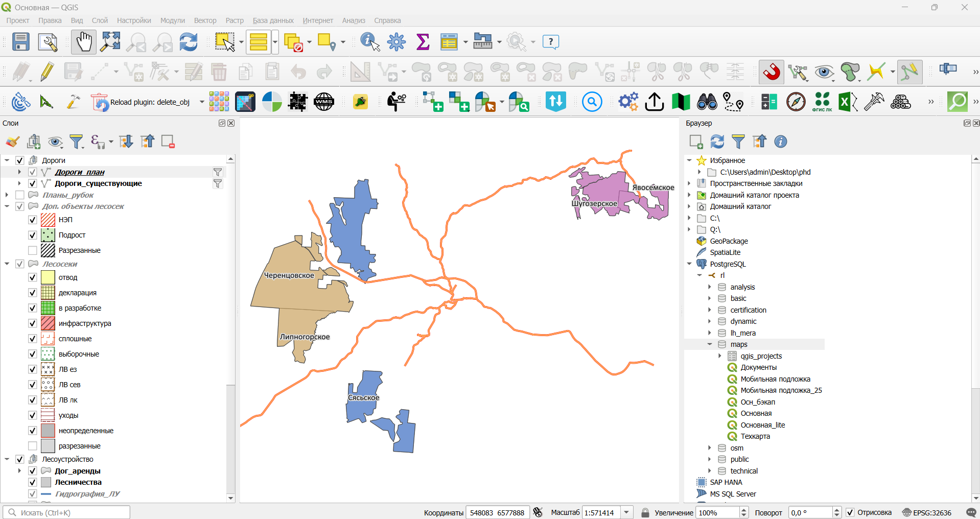Screen dimensions: 980x519
Task: Refresh the Browser panel
Action: pos(717,141)
